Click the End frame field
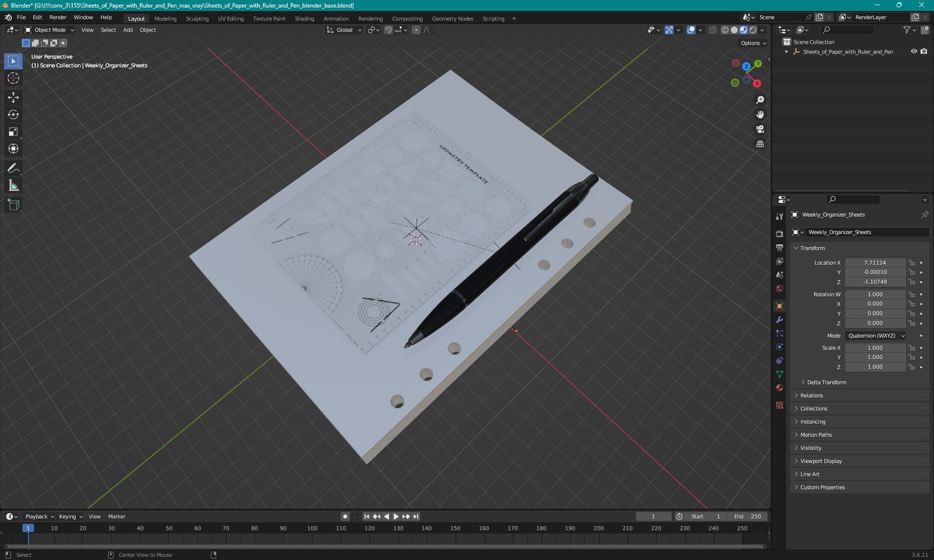This screenshot has height=560, width=934. coord(747,517)
